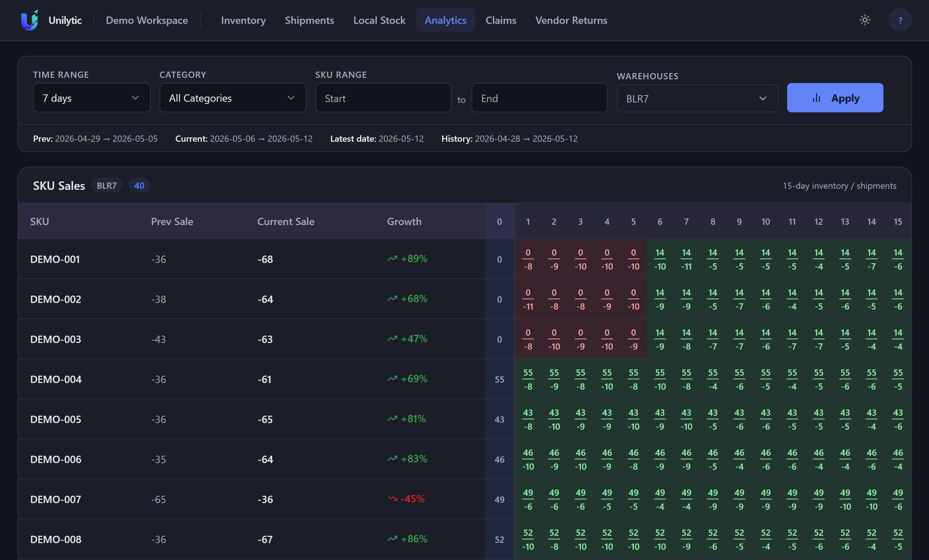Focus the SKU Range End field
929x560 pixels.
tap(539, 98)
